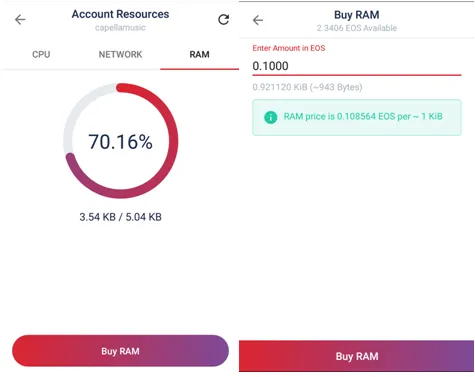Tap back arrow on Buy RAM screen
475x377 pixels.
(x=258, y=20)
